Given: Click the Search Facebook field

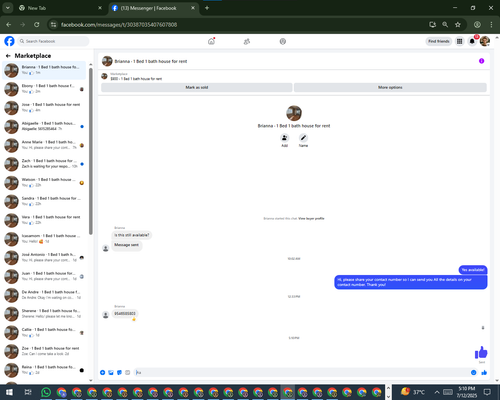Looking at the screenshot, I should (53, 41).
